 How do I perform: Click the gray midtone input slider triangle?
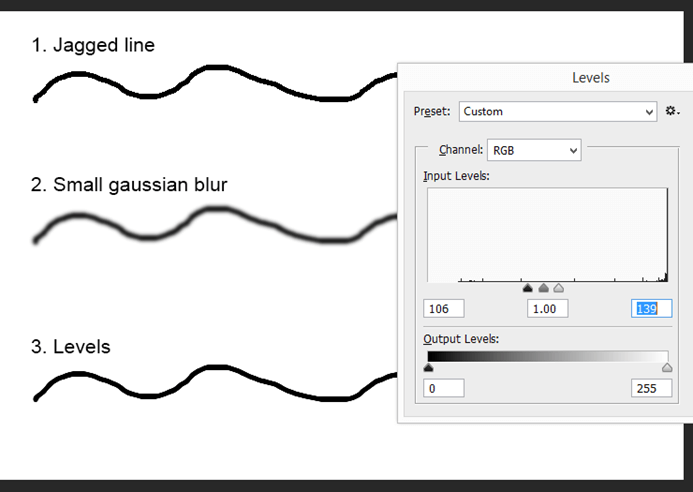coord(543,288)
